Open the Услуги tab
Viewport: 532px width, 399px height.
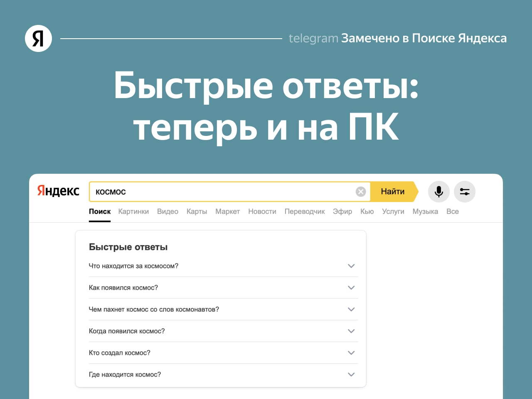(x=393, y=212)
